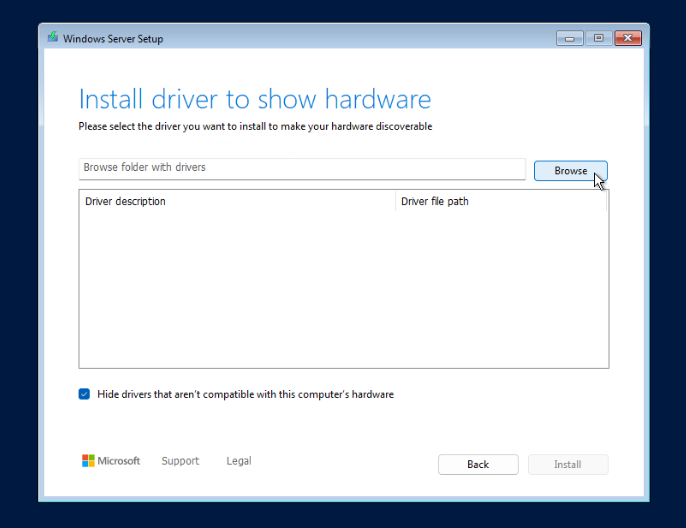Screen dimensions: 686x528
Task: Click the Browse folder with drivers field
Action: click(301, 168)
